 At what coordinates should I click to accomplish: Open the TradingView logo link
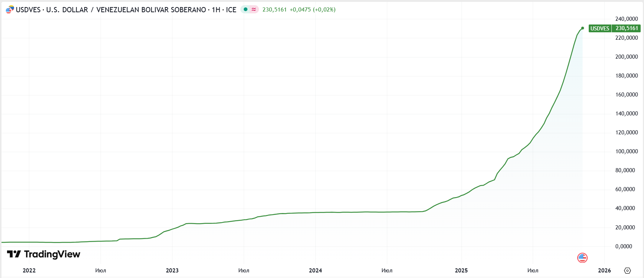(44, 254)
